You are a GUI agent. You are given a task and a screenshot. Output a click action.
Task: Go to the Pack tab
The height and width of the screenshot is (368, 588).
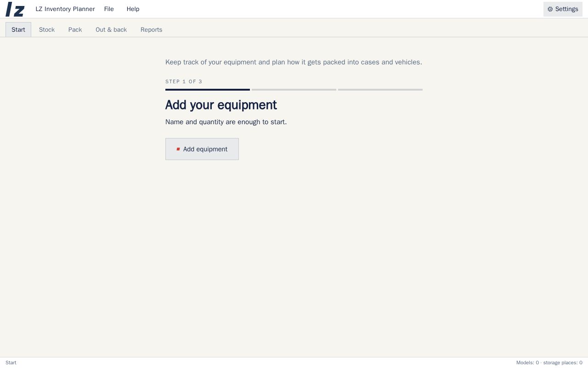coord(75,29)
